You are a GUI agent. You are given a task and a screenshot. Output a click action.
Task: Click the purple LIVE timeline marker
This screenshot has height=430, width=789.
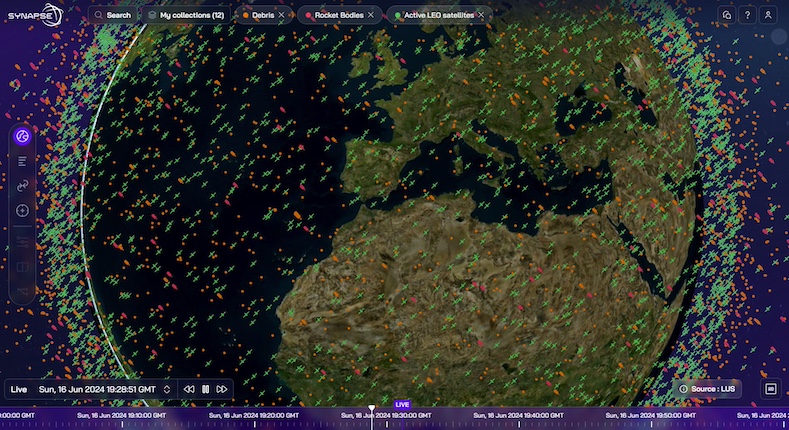[402, 404]
